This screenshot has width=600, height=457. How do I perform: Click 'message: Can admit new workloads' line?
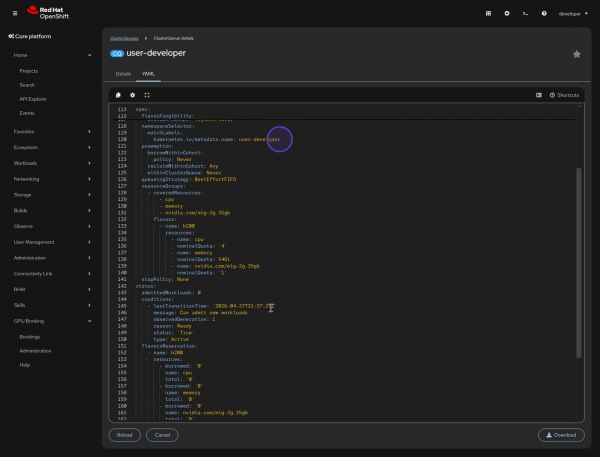(200, 313)
